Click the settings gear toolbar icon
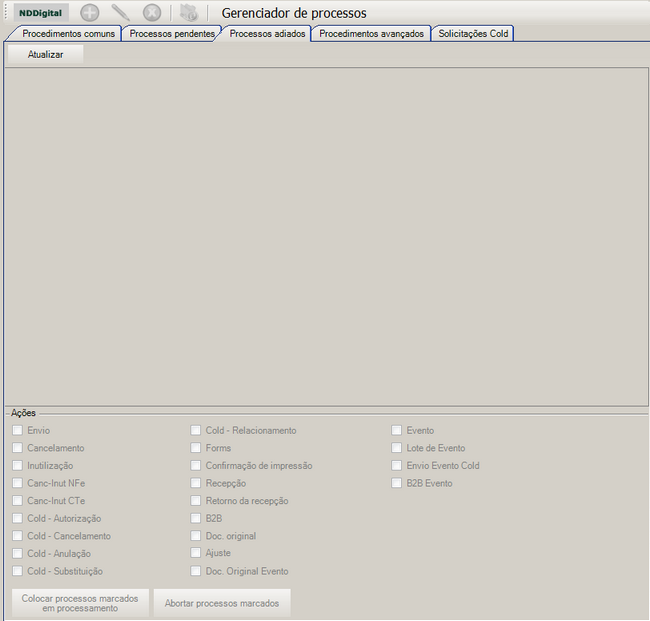 [x=189, y=13]
